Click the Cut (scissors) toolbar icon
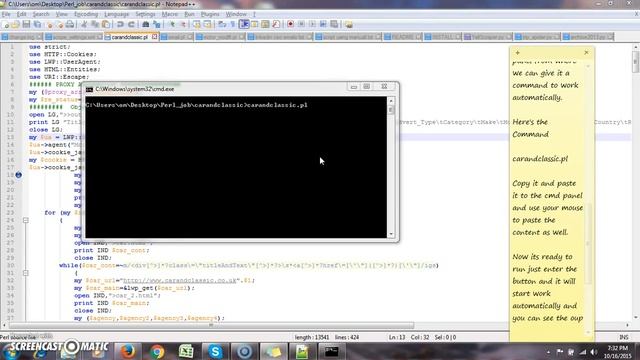The image size is (640, 360). click(x=84, y=24)
